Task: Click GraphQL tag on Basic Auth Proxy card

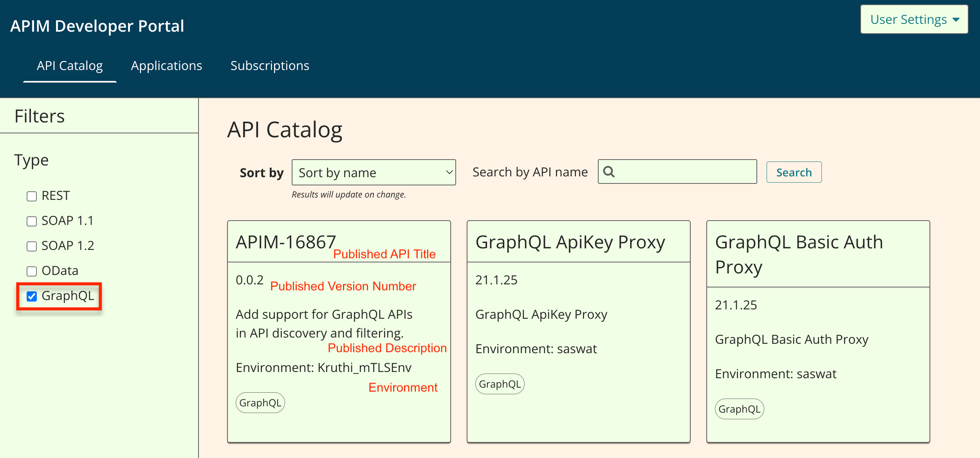Action: [x=739, y=409]
